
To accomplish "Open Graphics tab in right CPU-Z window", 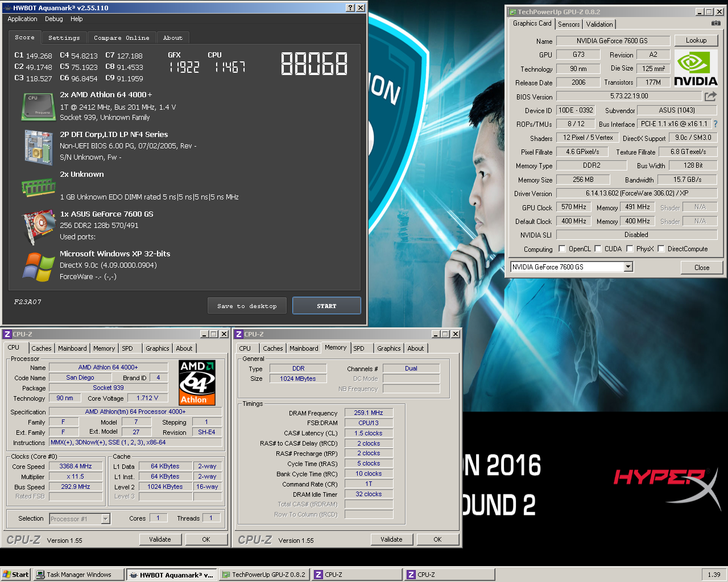I will (389, 348).
